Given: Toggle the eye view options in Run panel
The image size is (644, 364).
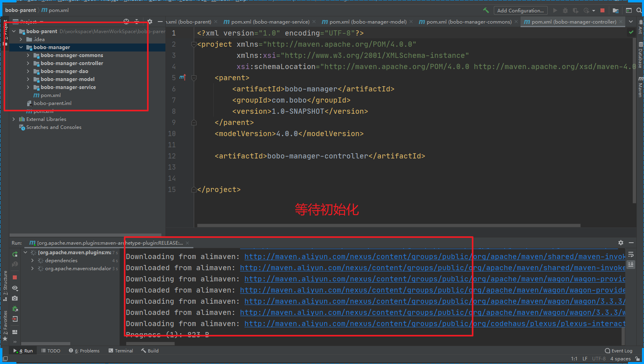Looking at the screenshot, I should coord(15,288).
